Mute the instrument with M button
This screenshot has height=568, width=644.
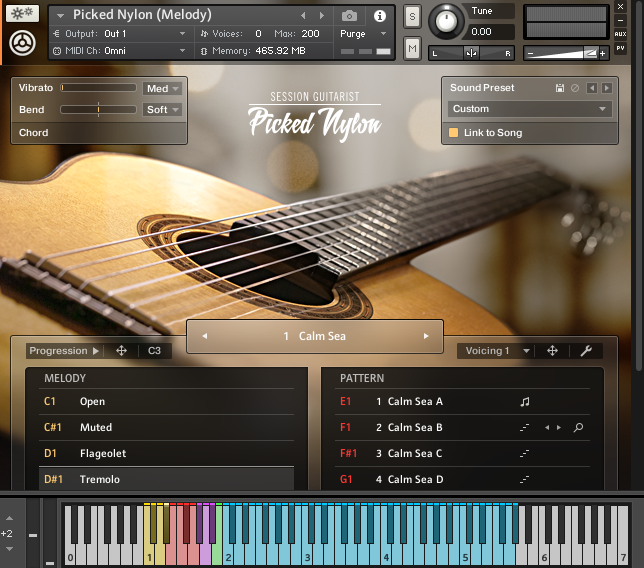pos(412,48)
